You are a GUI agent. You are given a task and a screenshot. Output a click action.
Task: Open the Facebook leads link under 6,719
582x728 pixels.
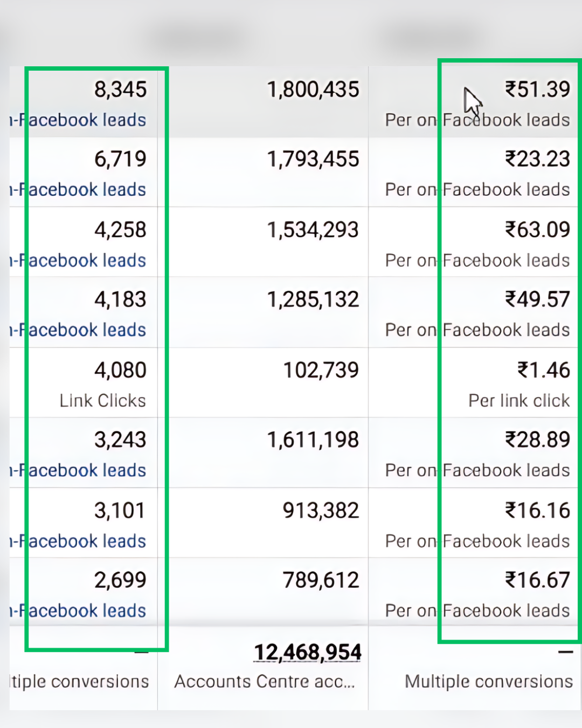pos(78,189)
